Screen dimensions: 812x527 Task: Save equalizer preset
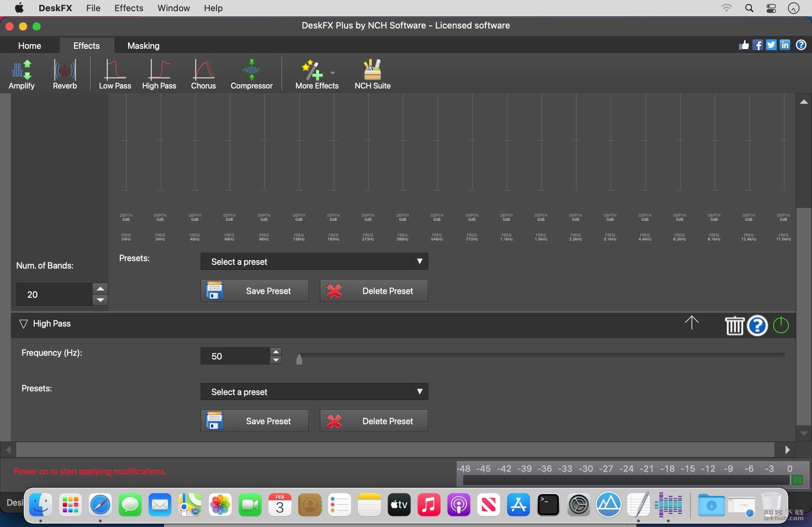pyautogui.click(x=255, y=291)
